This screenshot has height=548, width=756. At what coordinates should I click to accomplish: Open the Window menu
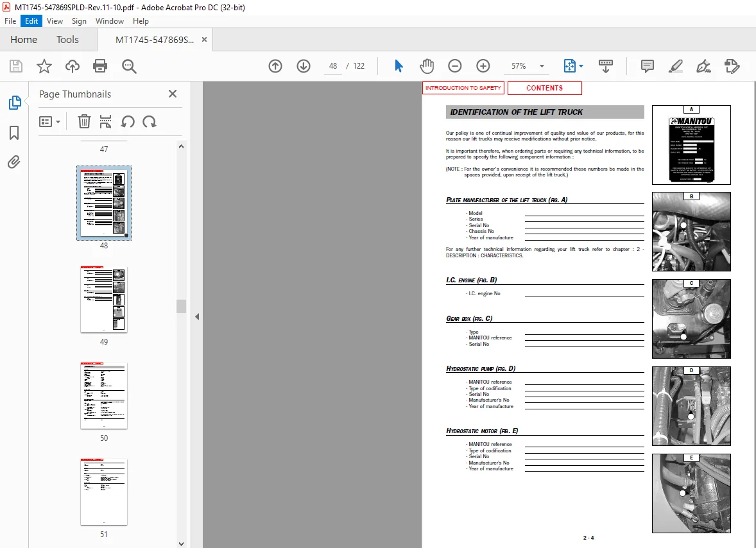(x=110, y=21)
